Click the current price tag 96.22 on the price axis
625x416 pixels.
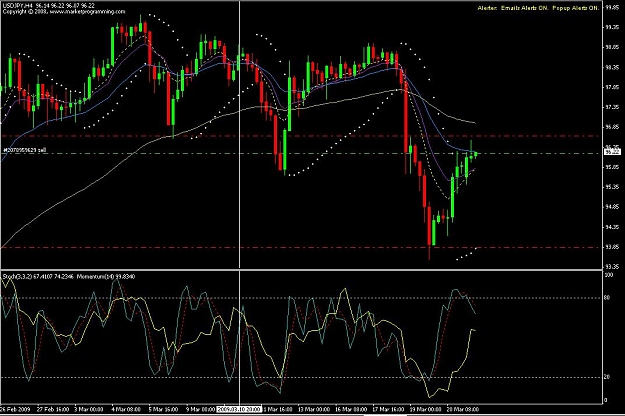(613, 152)
